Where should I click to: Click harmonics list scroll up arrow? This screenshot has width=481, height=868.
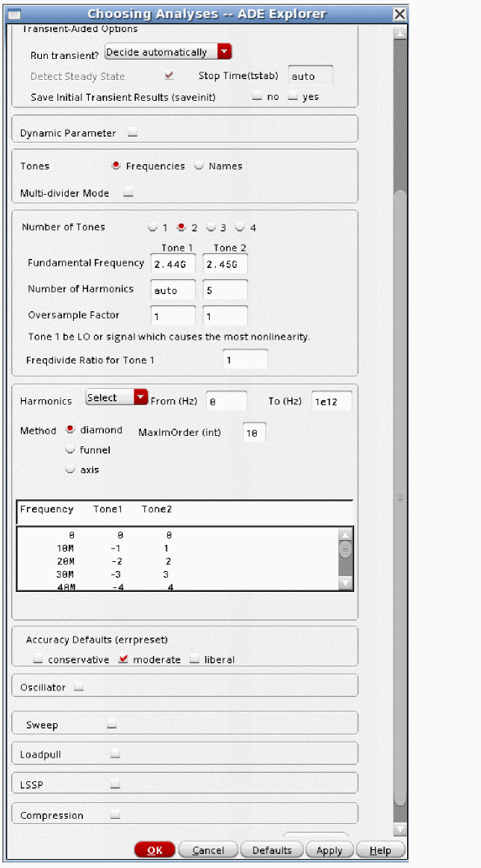pos(344,535)
